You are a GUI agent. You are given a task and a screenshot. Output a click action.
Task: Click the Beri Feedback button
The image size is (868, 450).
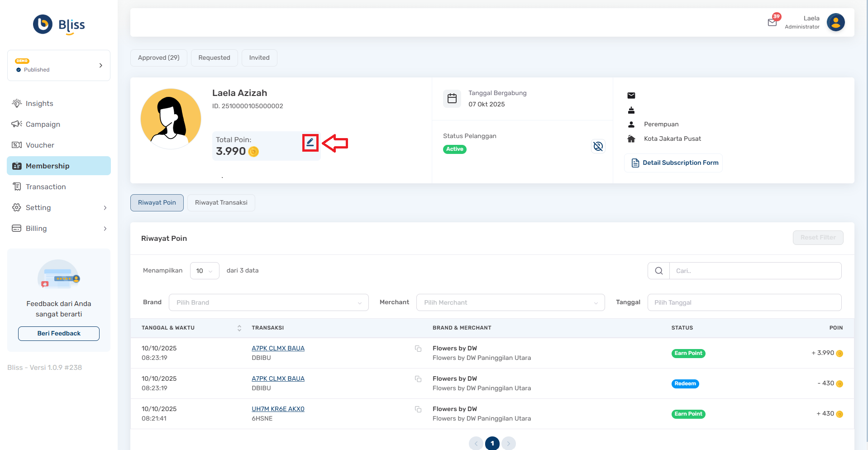click(x=59, y=334)
